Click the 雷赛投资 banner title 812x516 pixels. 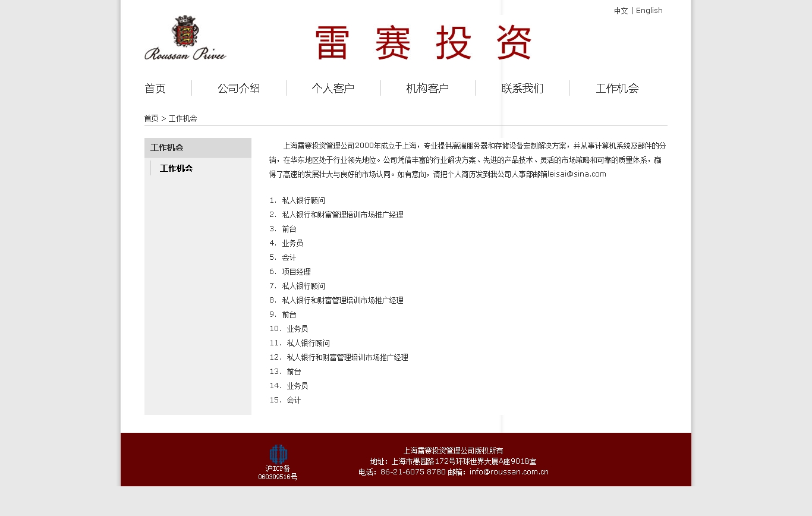coord(423,43)
